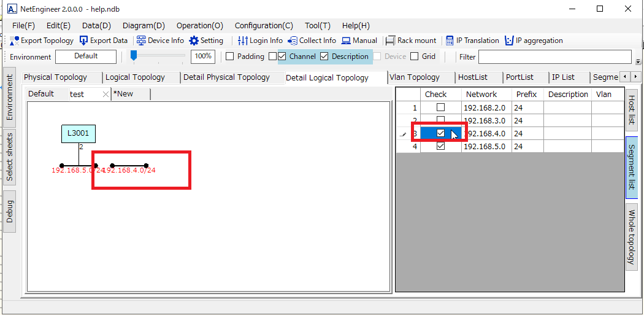644x315 pixels.
Task: Click the Collect Info toolbar icon
Action: pyautogui.click(x=293, y=41)
